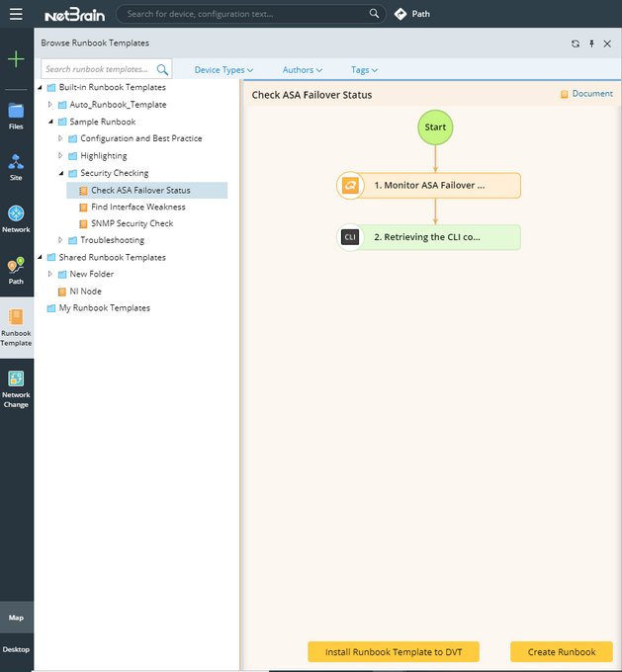622x672 pixels.
Task: Collapse the Sample Runbook folder
Action: click(x=50, y=122)
